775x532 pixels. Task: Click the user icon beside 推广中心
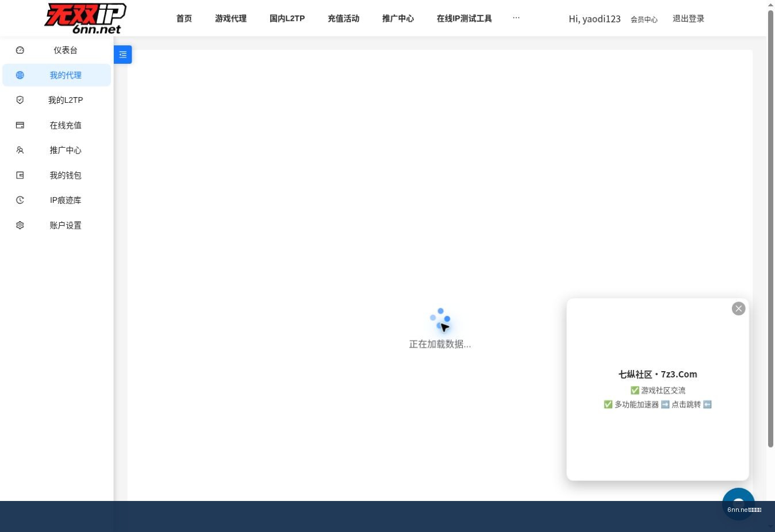20,150
